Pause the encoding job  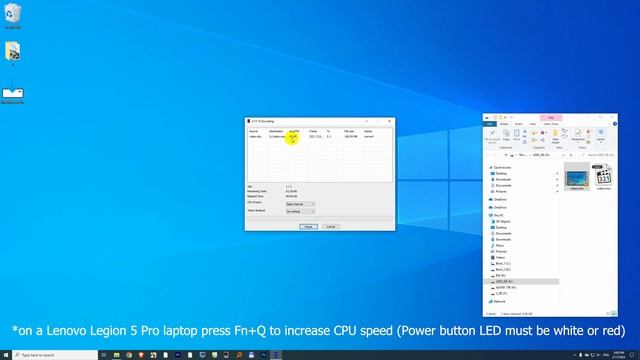[308, 227]
